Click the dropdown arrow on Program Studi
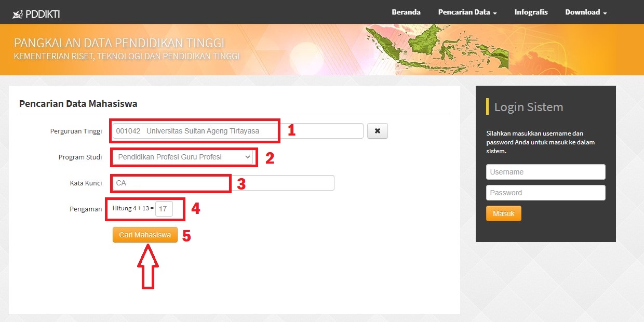Viewport: 644px width, 322px height. tap(249, 157)
